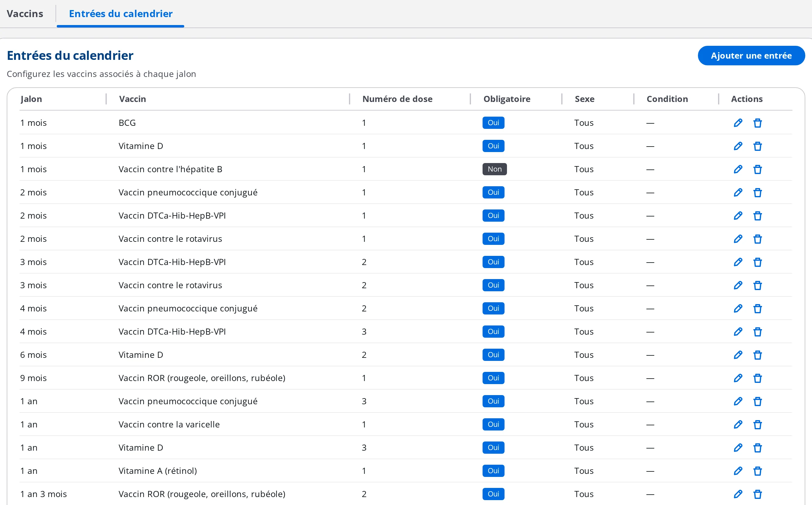The width and height of the screenshot is (812, 505).
Task: Delete the hépatite B vaccine entry
Action: pos(758,169)
